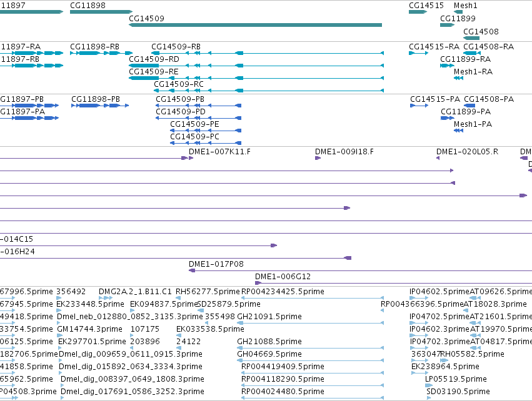Click transcript CG11898-RB
This screenshot has height=401, width=532.
(101, 53)
